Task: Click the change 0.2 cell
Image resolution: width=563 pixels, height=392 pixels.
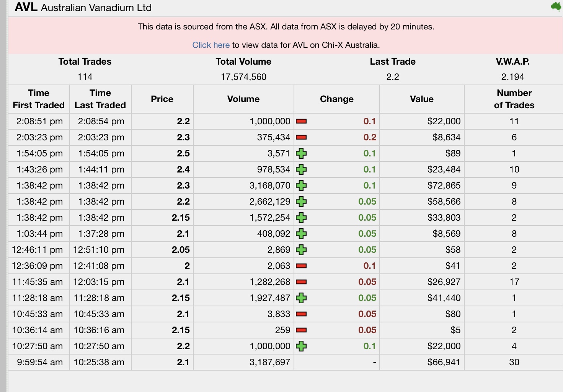Action: click(337, 137)
